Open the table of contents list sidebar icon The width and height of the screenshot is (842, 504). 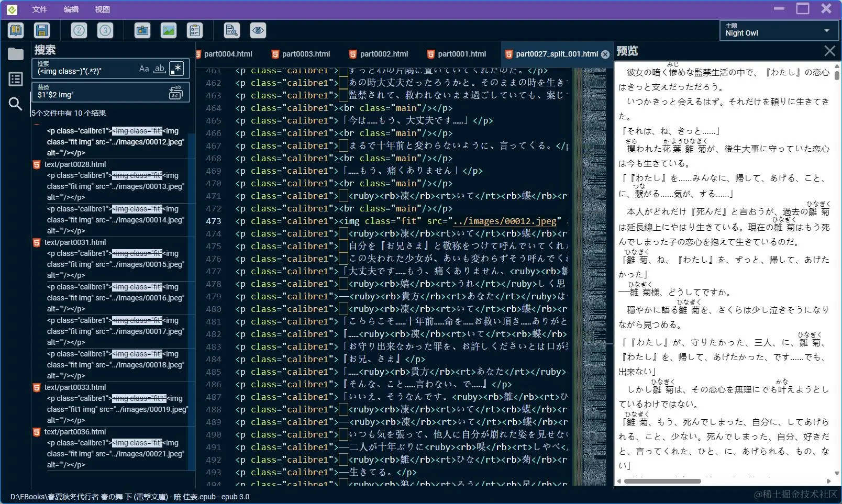16,79
